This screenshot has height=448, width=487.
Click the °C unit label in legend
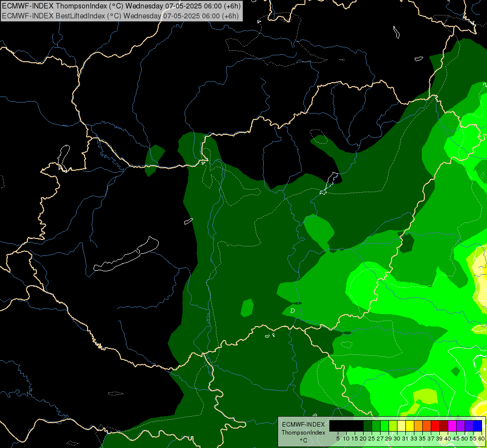(x=303, y=441)
